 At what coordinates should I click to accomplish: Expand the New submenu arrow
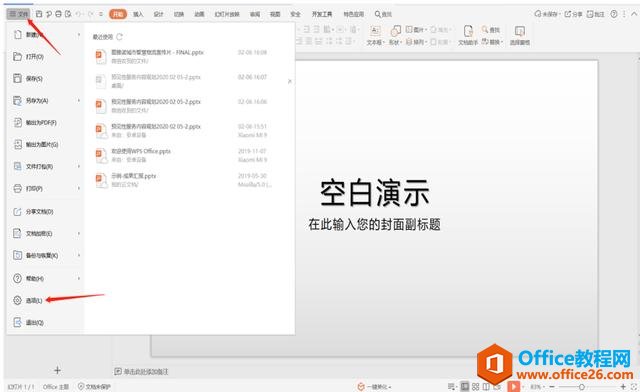pos(79,35)
